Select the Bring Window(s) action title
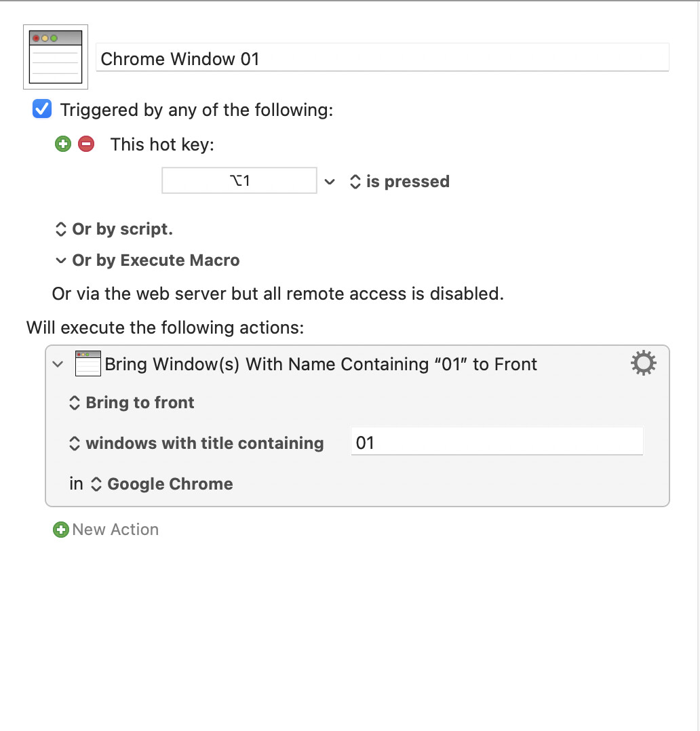The height and width of the screenshot is (731, 700). pyautogui.click(x=321, y=364)
